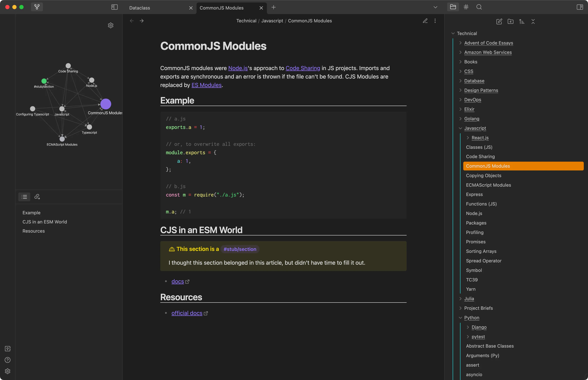Open the note's more options menu

(435, 21)
